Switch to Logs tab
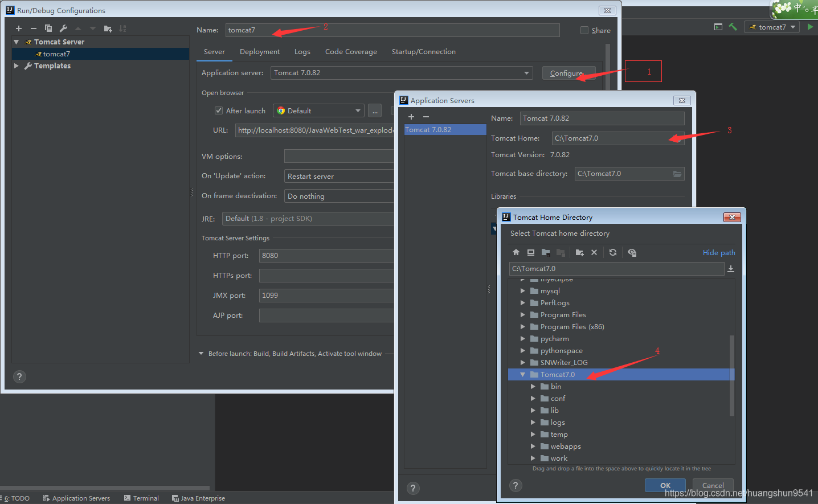Screen dimensions: 818x504 pos(302,52)
